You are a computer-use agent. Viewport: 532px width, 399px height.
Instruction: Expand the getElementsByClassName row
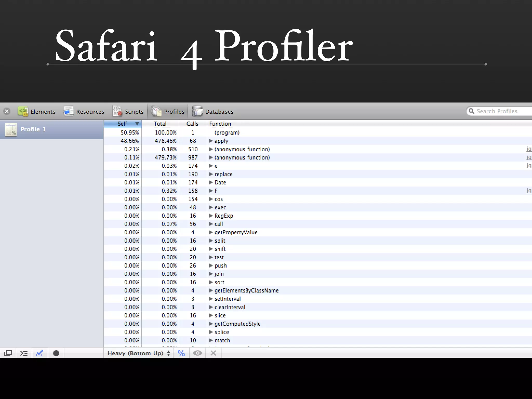(x=211, y=291)
